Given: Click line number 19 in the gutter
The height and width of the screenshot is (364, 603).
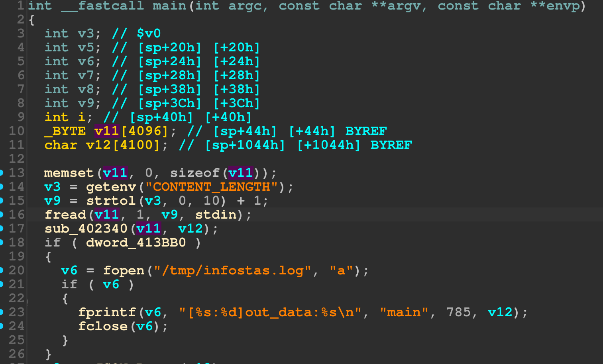Looking at the screenshot, I should click(x=17, y=256).
